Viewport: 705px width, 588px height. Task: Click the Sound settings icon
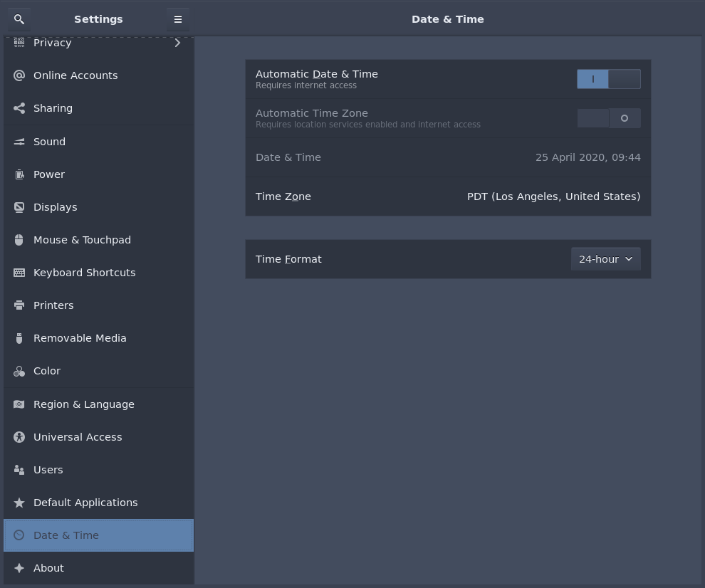click(19, 142)
